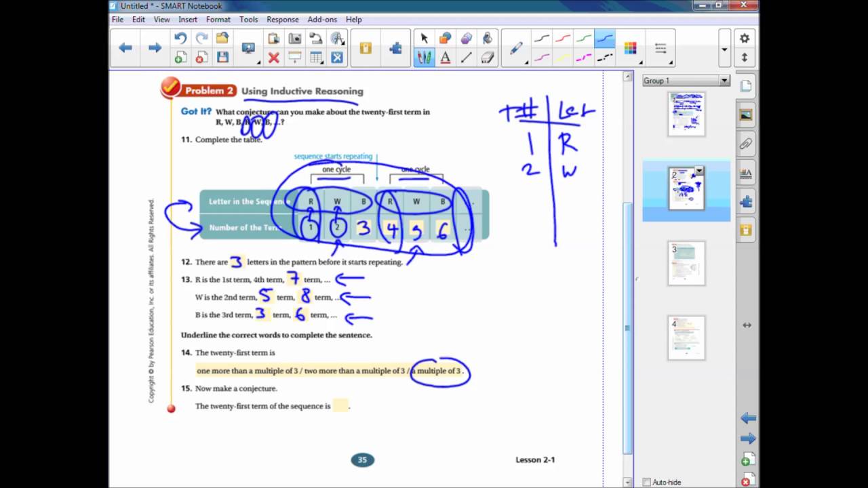Image resolution: width=868 pixels, height=488 pixels.
Task: Open the color palette picker
Action: (x=631, y=48)
